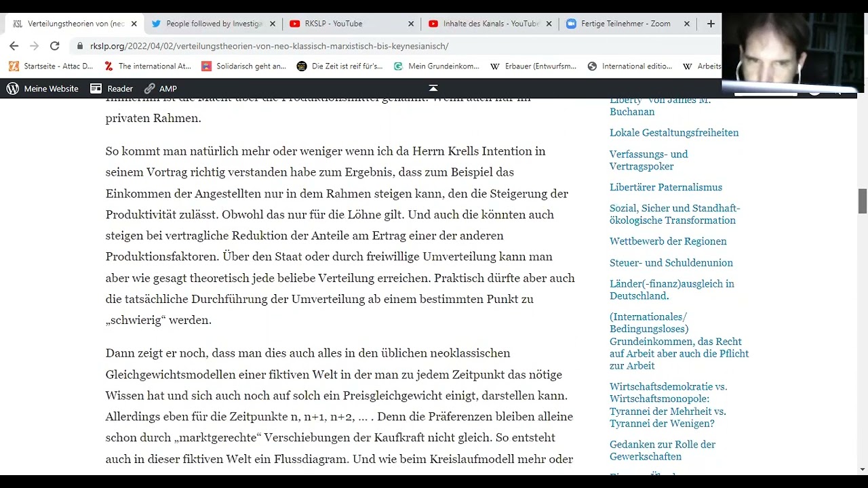Switch to the Inhalte des Kanals YouTube tab
Screen dimensions: 868x488
coord(488,24)
